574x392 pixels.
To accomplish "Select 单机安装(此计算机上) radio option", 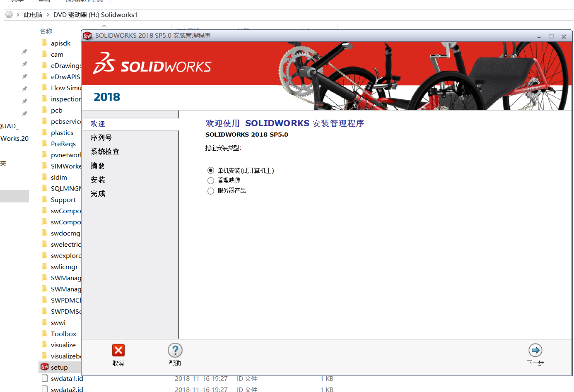I will [x=211, y=171].
